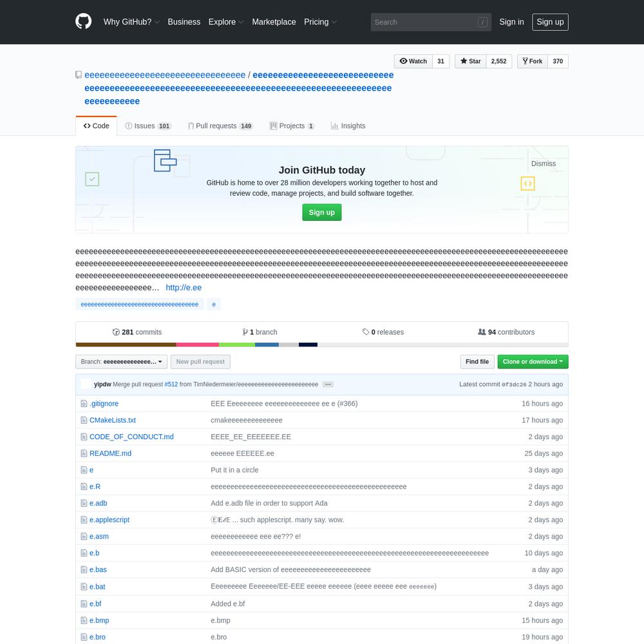
Task: Click the file icon beside CODE_OF_CONDUCT.md
Action: pos(84,437)
